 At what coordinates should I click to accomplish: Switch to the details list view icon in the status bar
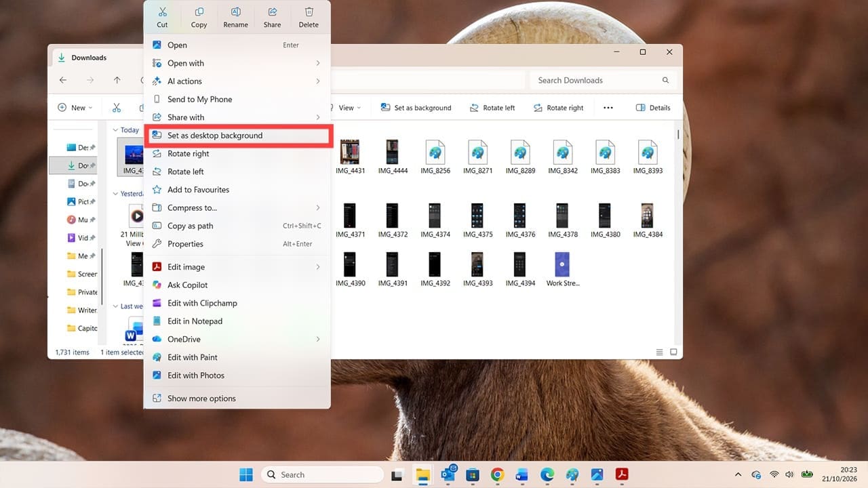click(x=660, y=352)
